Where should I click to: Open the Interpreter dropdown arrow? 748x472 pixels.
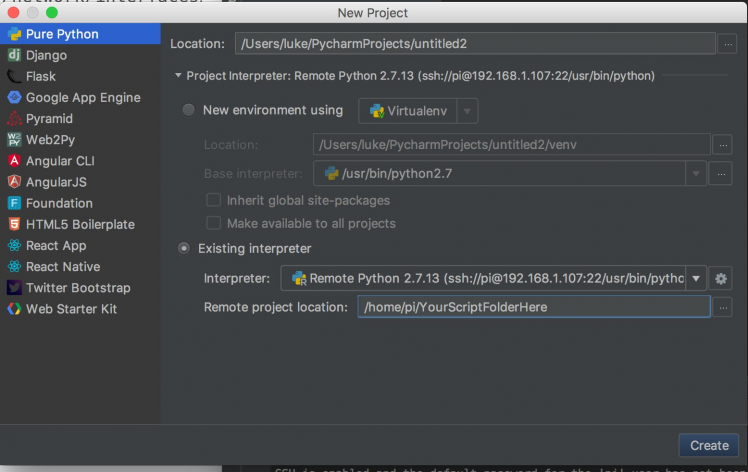[696, 279]
